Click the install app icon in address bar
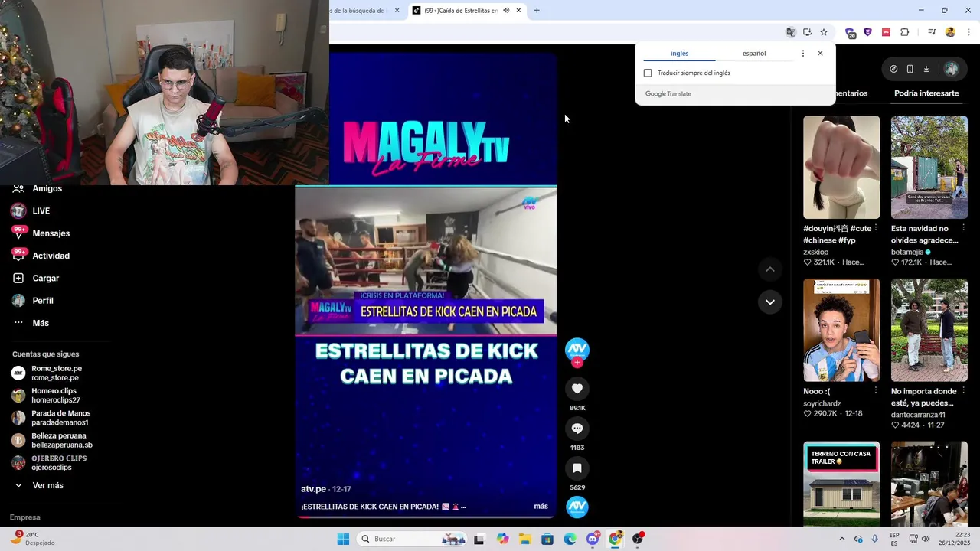Image resolution: width=980 pixels, height=551 pixels. click(x=807, y=32)
